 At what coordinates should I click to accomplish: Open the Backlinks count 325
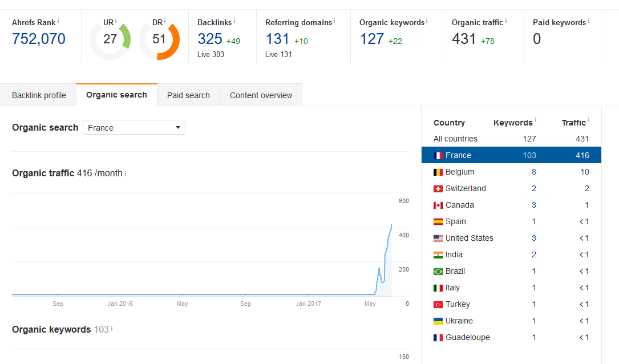[x=210, y=39]
